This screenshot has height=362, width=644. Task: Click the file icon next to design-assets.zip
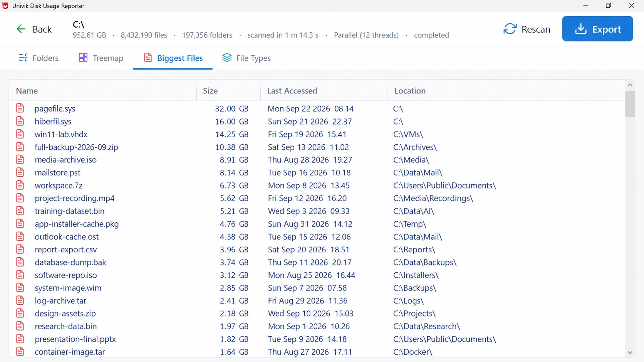[x=20, y=313]
